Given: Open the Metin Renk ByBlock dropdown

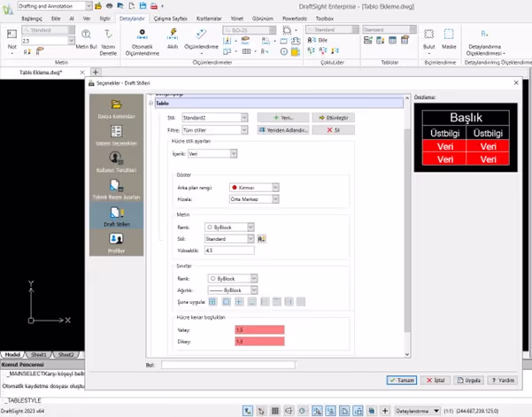Looking at the screenshot, I should click(x=229, y=227).
